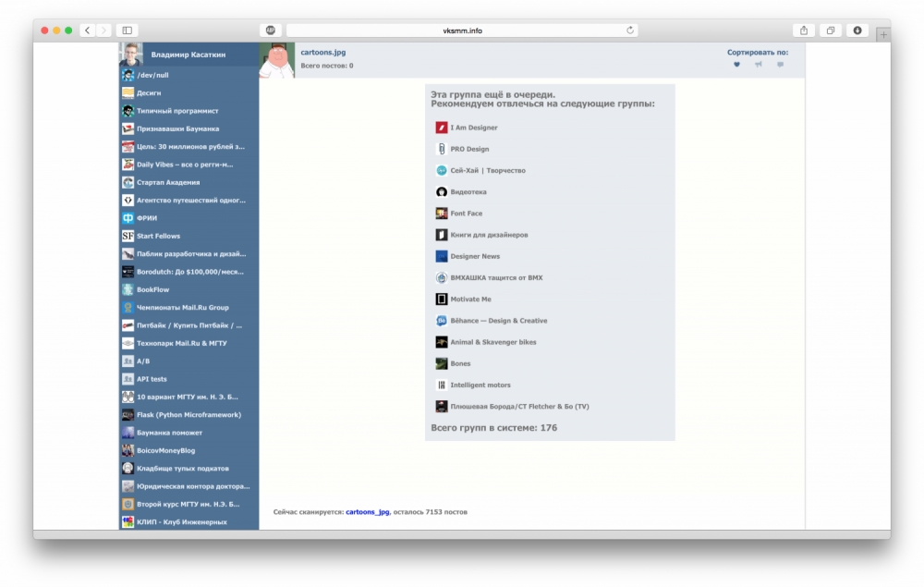
Task: Sort posts by reposts megaphone icon
Action: click(759, 64)
